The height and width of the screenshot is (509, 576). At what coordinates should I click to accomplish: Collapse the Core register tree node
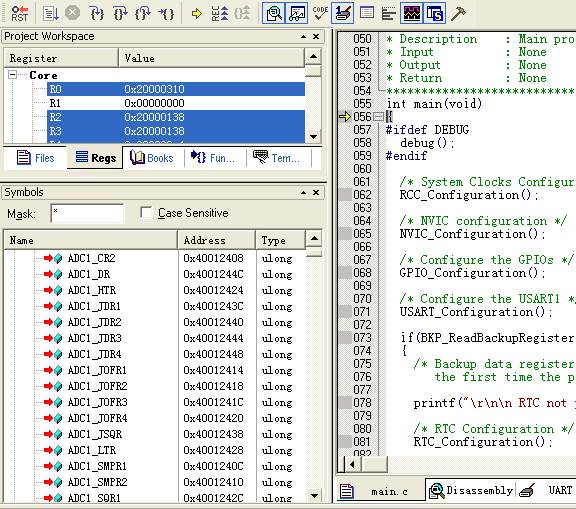point(12,75)
